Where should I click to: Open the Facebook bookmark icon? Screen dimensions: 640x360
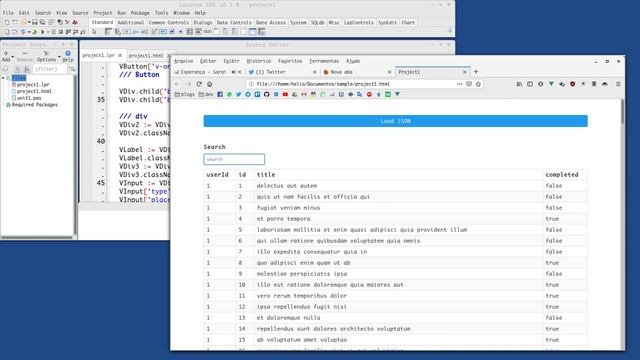[220, 94]
